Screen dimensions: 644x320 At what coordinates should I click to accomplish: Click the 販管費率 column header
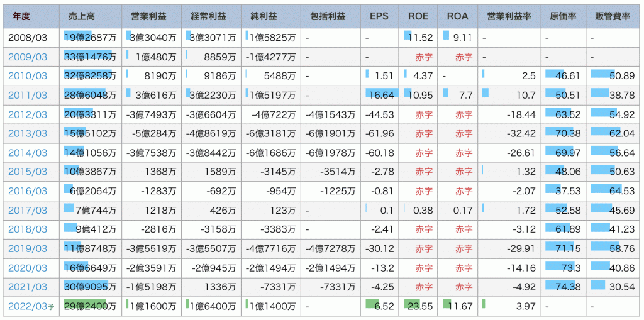click(612, 16)
